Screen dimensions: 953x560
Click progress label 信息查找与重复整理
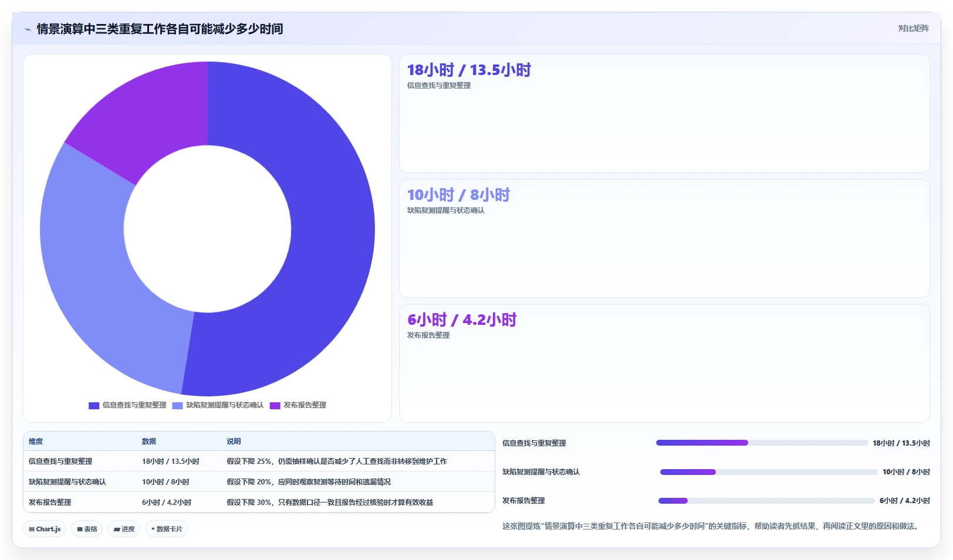pos(534,443)
